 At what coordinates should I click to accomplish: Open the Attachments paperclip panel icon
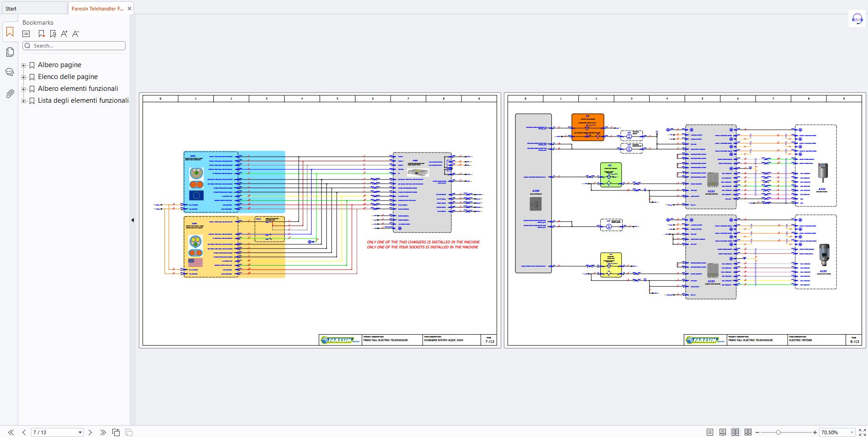10,94
